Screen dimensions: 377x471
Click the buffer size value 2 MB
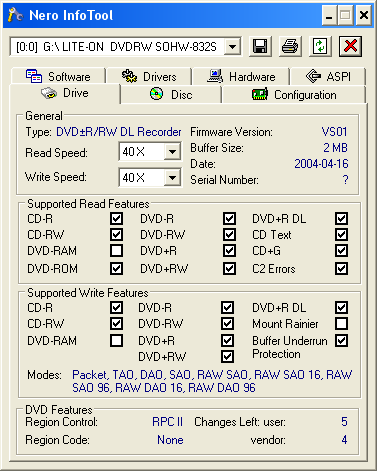click(336, 148)
